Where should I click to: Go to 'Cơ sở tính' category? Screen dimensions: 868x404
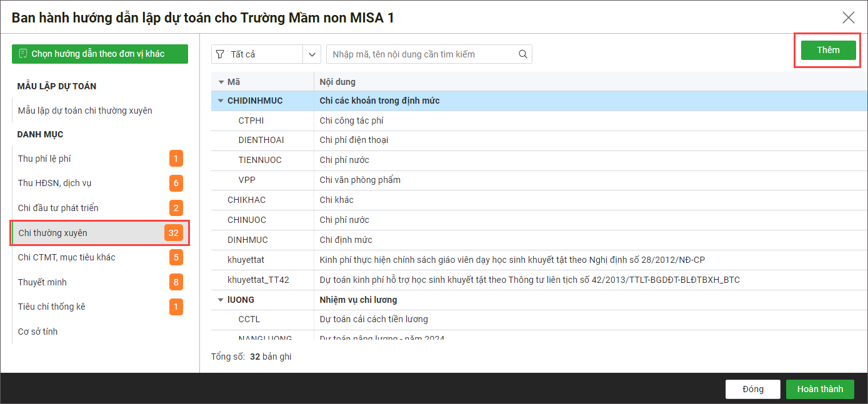pos(37,332)
